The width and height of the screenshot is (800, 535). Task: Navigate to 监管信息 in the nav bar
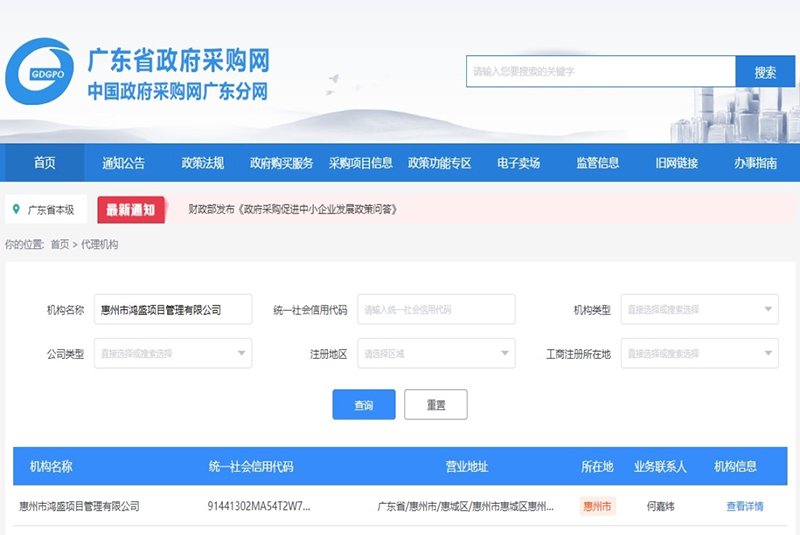[597, 163]
